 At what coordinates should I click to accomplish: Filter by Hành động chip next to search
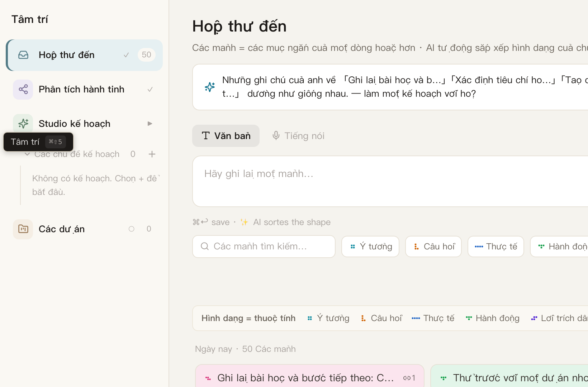pos(559,247)
